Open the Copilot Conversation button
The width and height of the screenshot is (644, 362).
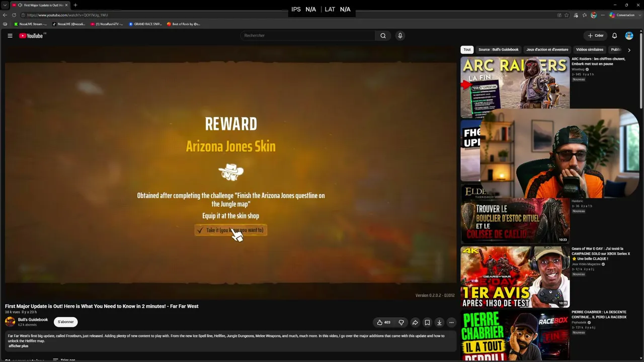pos(622,15)
